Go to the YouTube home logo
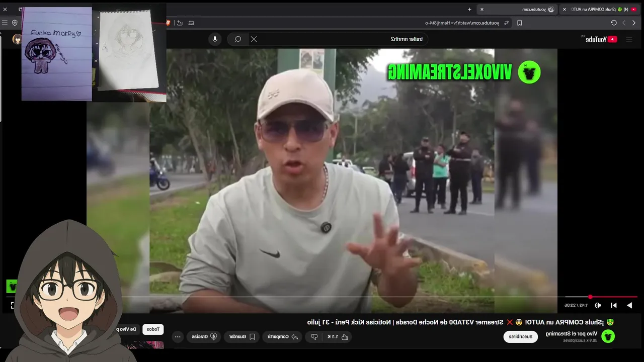644x362 pixels. 599,39
